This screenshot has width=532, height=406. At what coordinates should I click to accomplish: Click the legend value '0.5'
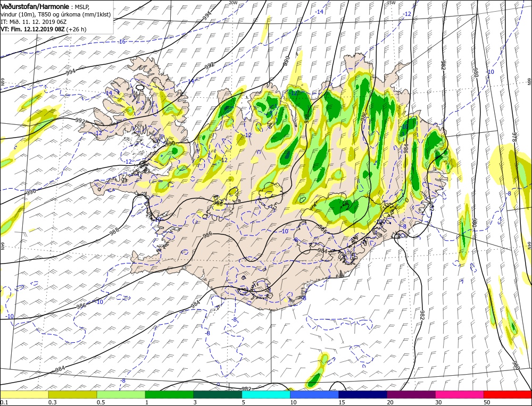(100, 402)
